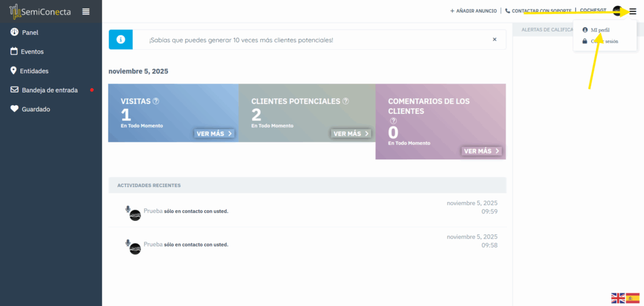
Task: Open the Panel dashboard in sidebar
Action: click(30, 32)
